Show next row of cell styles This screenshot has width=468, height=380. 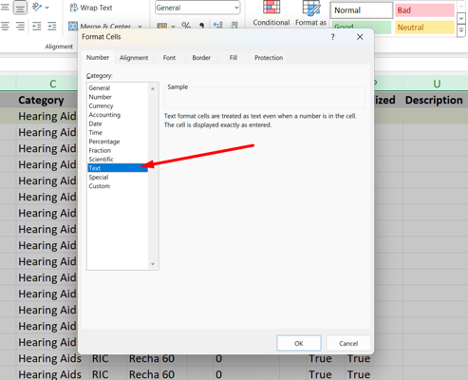tap(461, 18)
